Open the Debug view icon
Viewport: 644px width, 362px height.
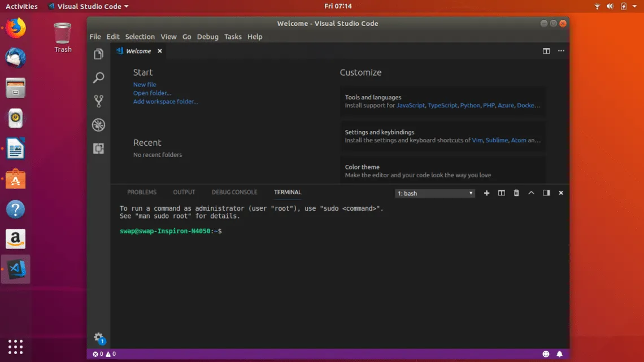click(99, 125)
